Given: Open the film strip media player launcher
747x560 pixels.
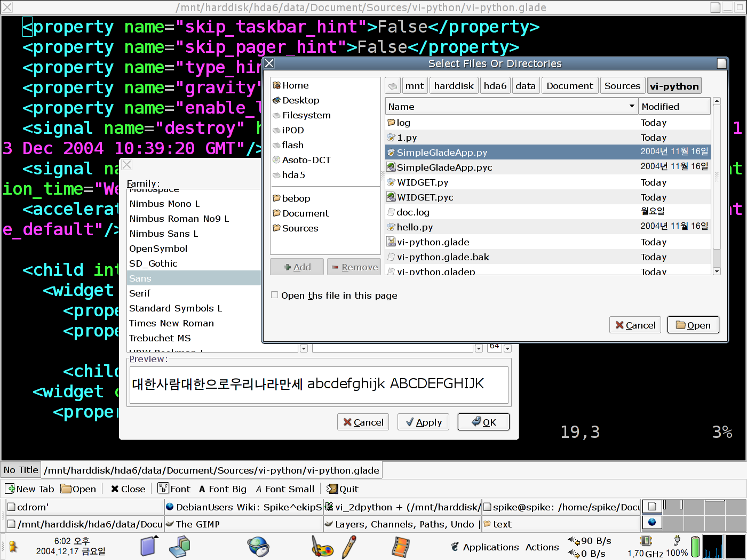Looking at the screenshot, I should [400, 547].
